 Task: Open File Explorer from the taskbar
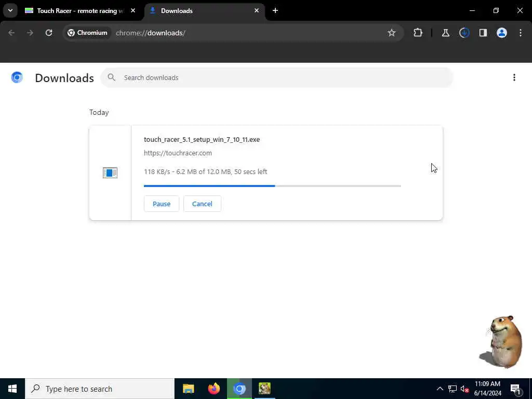188,389
